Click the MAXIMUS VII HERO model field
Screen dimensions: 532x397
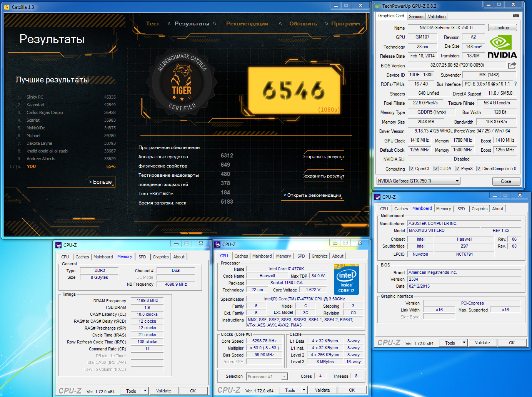point(444,230)
